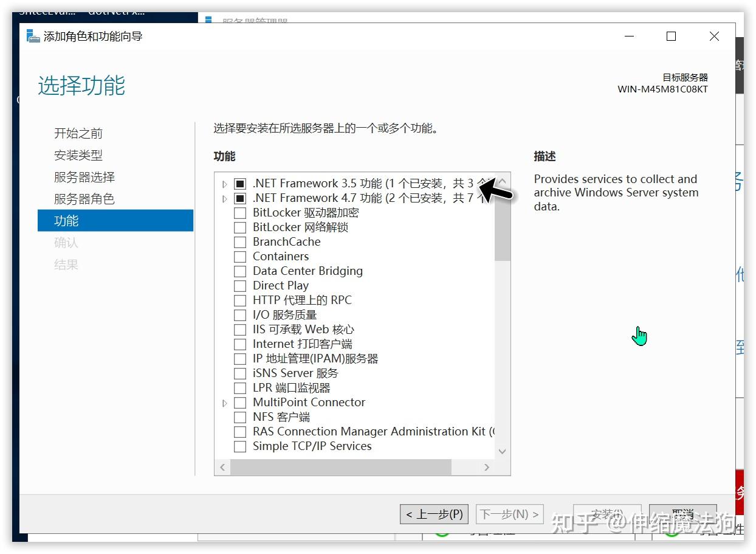Enable Simple TCP/IP Services

pos(240,446)
